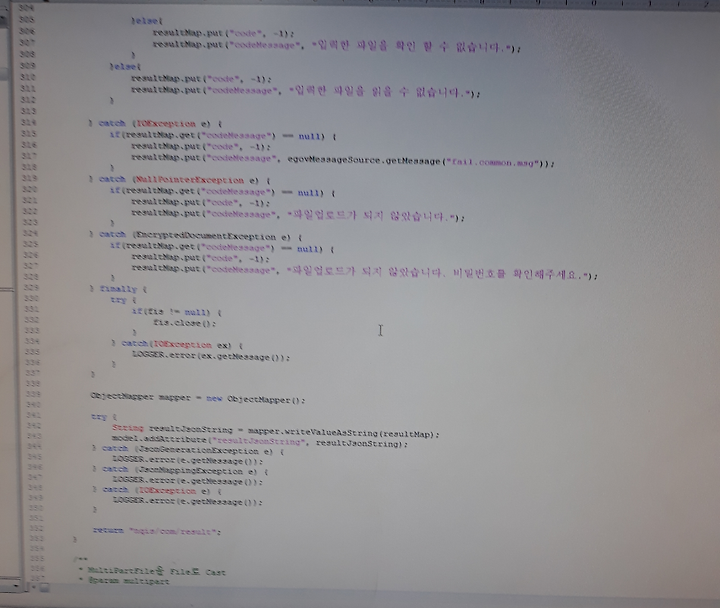The image size is (720, 608).
Task: Click the "model.addAttribute" line
Action: pyautogui.click(x=259, y=441)
